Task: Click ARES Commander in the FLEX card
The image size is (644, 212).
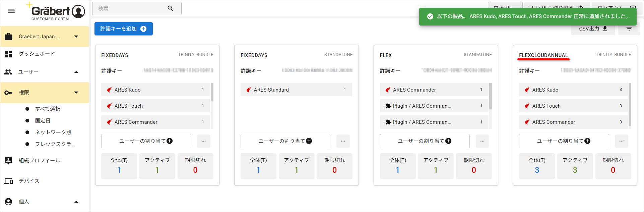Action: pos(434,90)
